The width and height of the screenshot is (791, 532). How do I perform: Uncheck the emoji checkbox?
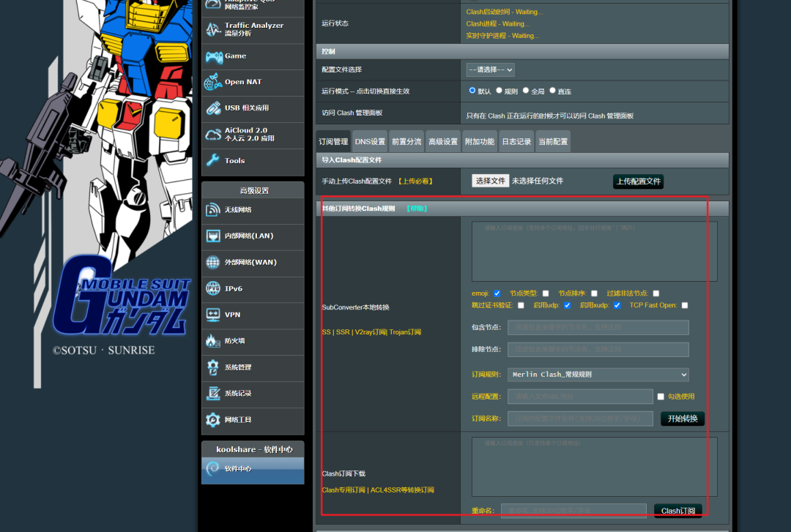(497, 293)
